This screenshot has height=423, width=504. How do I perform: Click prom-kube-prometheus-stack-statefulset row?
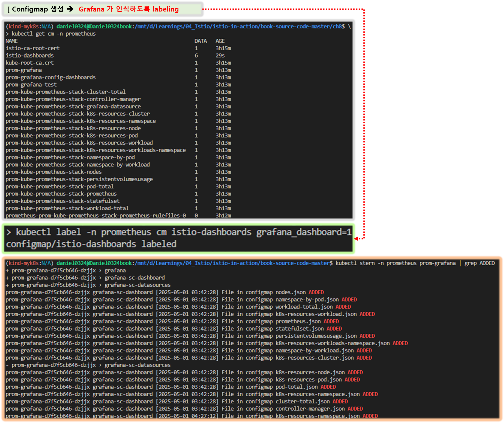(x=118, y=201)
